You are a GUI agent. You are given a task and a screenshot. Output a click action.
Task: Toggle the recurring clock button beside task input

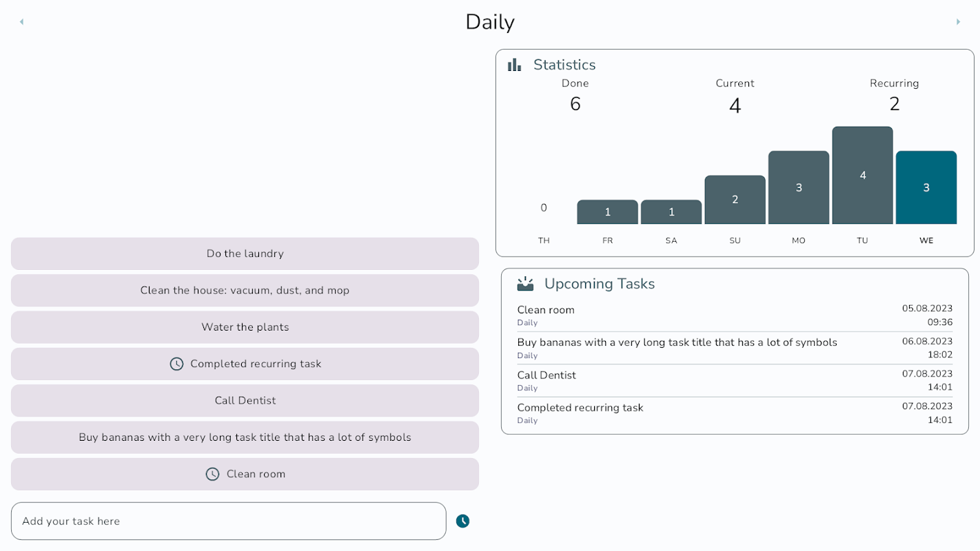tap(462, 521)
